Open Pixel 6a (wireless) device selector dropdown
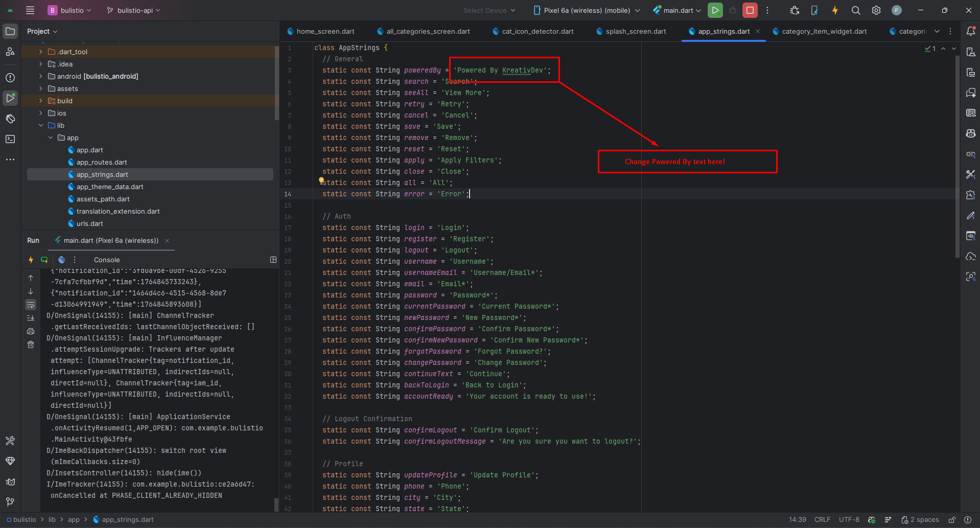Screen dimensions: 980x528 tap(587, 10)
